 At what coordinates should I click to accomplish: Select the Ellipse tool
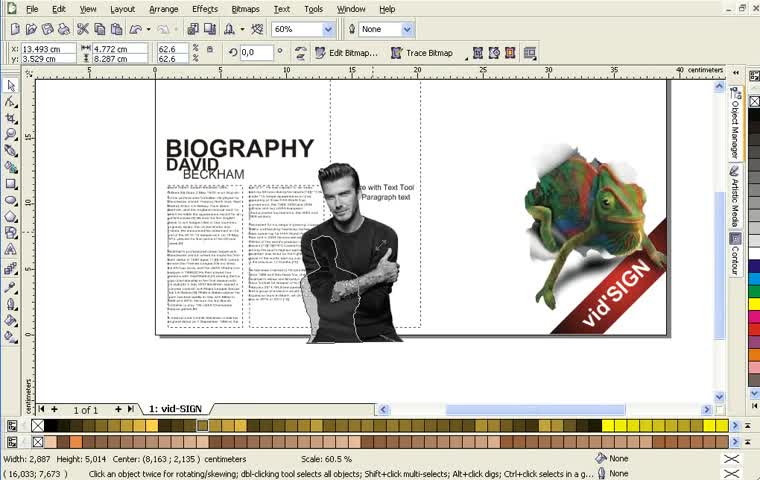pyautogui.click(x=11, y=200)
